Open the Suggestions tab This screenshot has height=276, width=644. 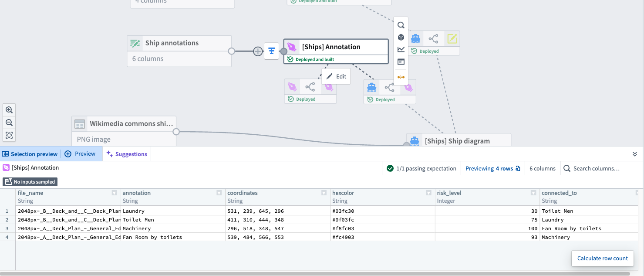point(127,153)
